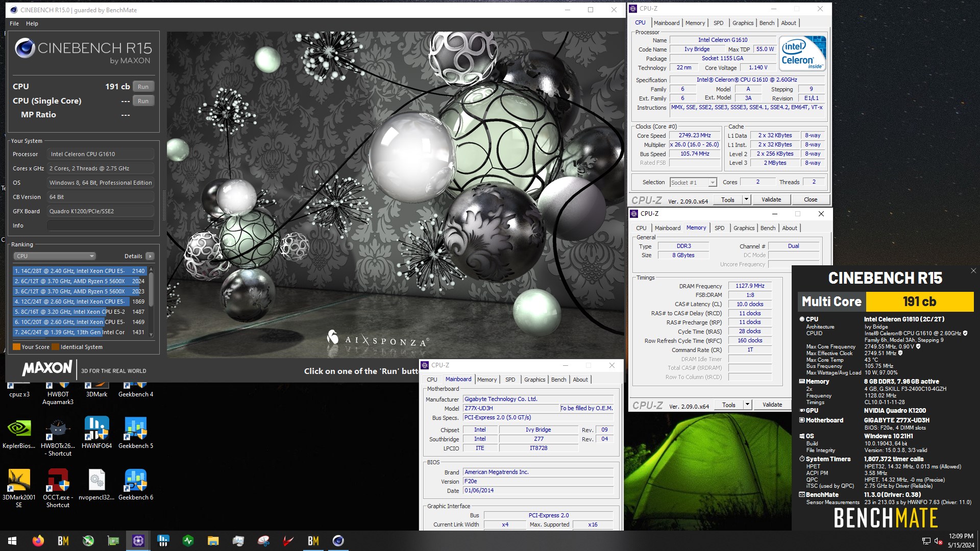Select ranking row 2 scoring 2024

[80, 281]
